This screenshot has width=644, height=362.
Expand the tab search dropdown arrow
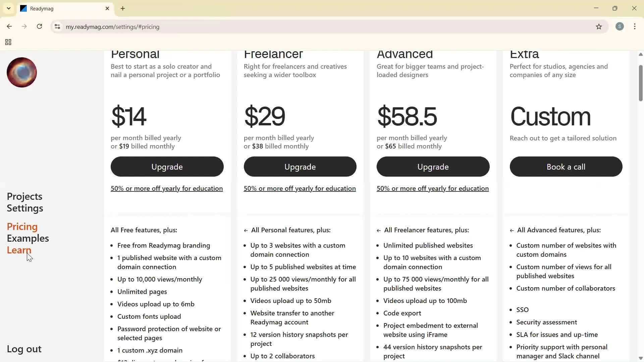[9, 8]
